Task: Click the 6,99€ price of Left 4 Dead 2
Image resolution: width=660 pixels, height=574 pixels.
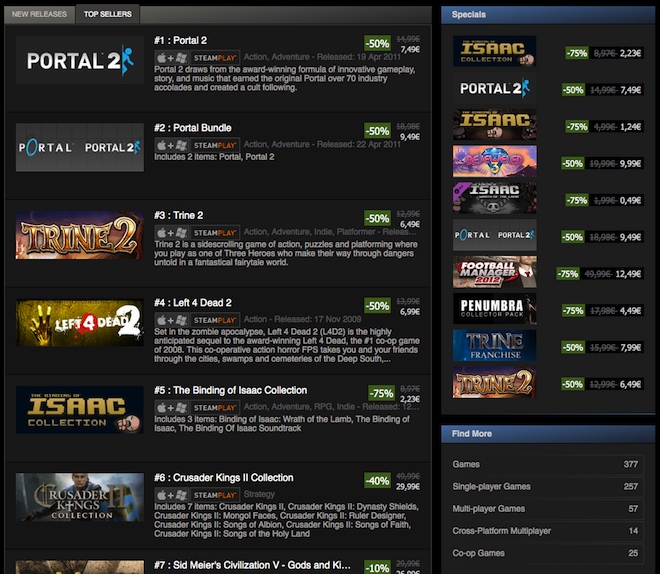Action: coord(410,312)
